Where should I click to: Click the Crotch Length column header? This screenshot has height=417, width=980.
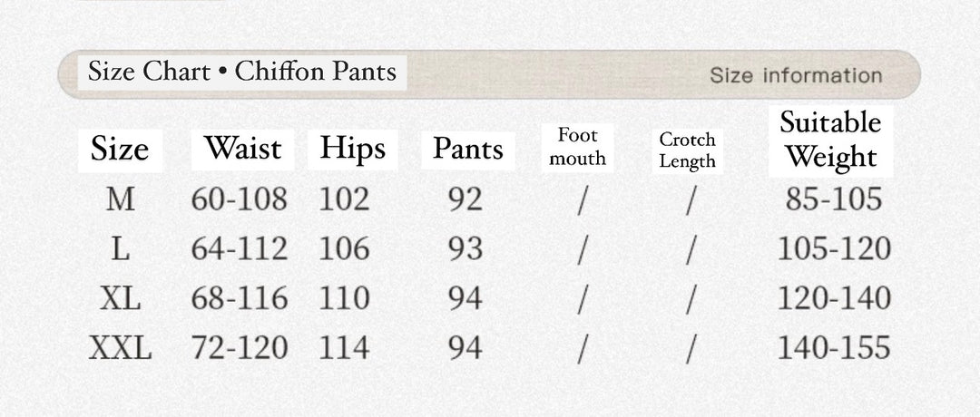click(687, 150)
